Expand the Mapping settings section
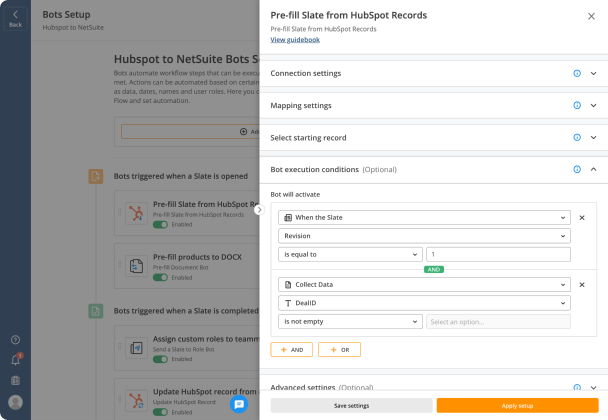The height and width of the screenshot is (420, 608). [x=593, y=105]
